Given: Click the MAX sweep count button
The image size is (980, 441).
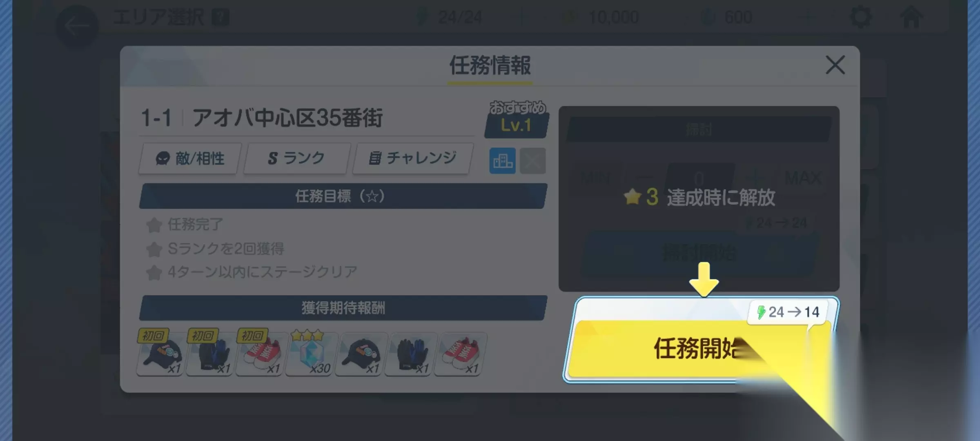Looking at the screenshot, I should (x=803, y=178).
